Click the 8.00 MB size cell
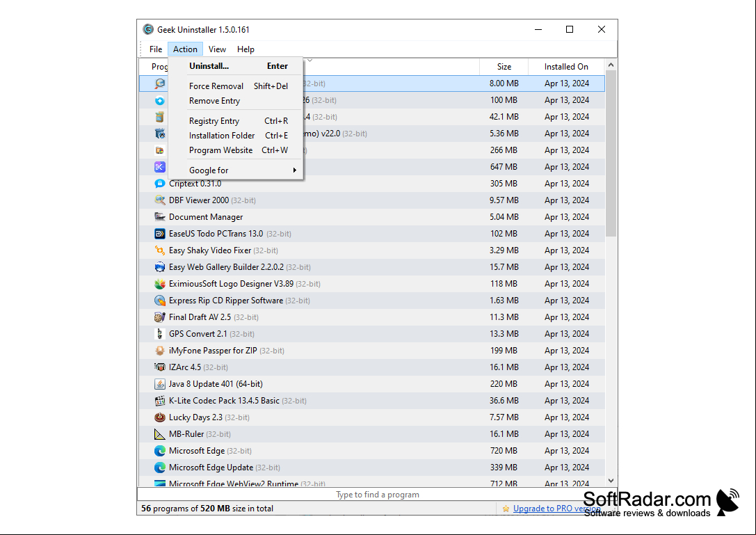The image size is (756, 535). coord(504,83)
